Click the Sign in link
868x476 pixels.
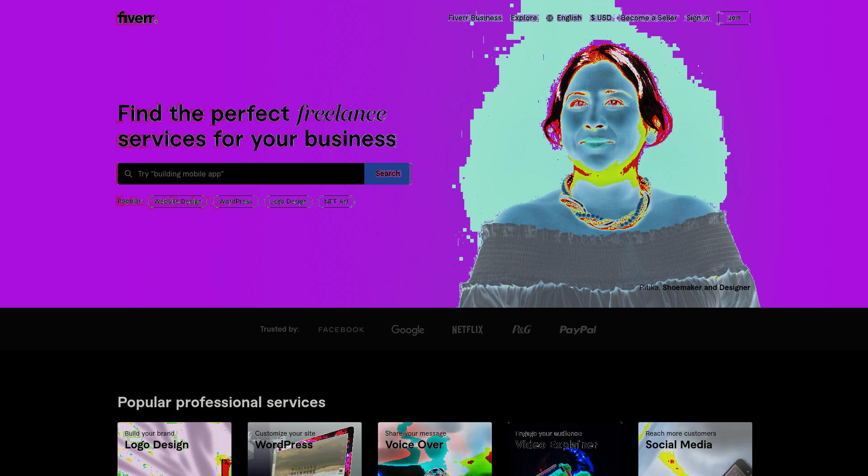[698, 18]
